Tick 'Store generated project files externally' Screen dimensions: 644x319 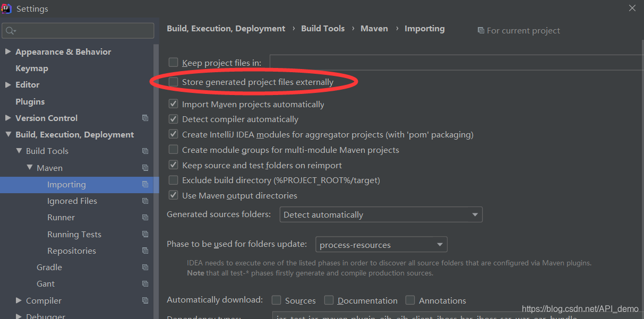click(173, 82)
